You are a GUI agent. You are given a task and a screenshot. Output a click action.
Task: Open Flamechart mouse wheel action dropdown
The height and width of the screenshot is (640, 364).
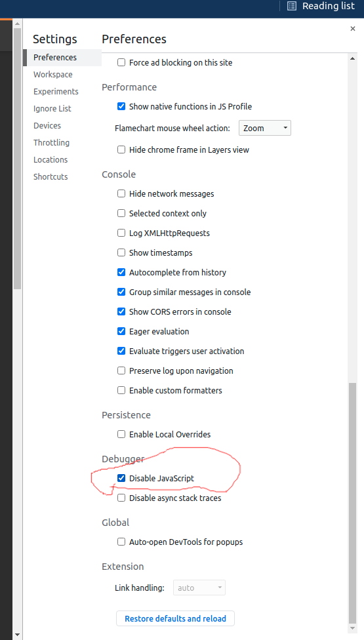point(265,128)
